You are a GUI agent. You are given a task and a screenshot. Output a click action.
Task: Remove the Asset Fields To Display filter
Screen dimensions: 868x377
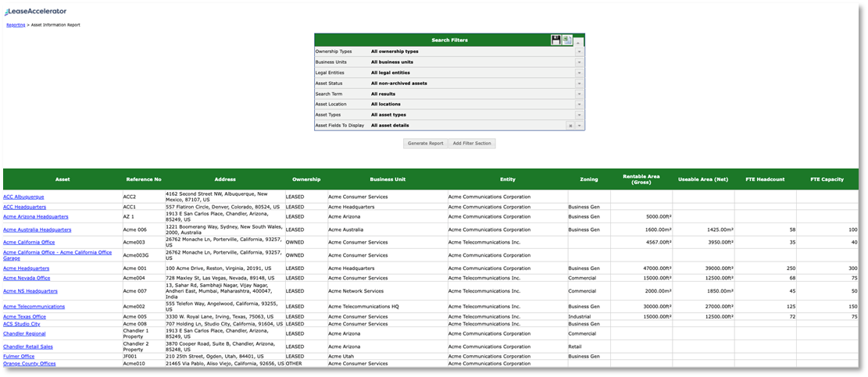pyautogui.click(x=570, y=126)
